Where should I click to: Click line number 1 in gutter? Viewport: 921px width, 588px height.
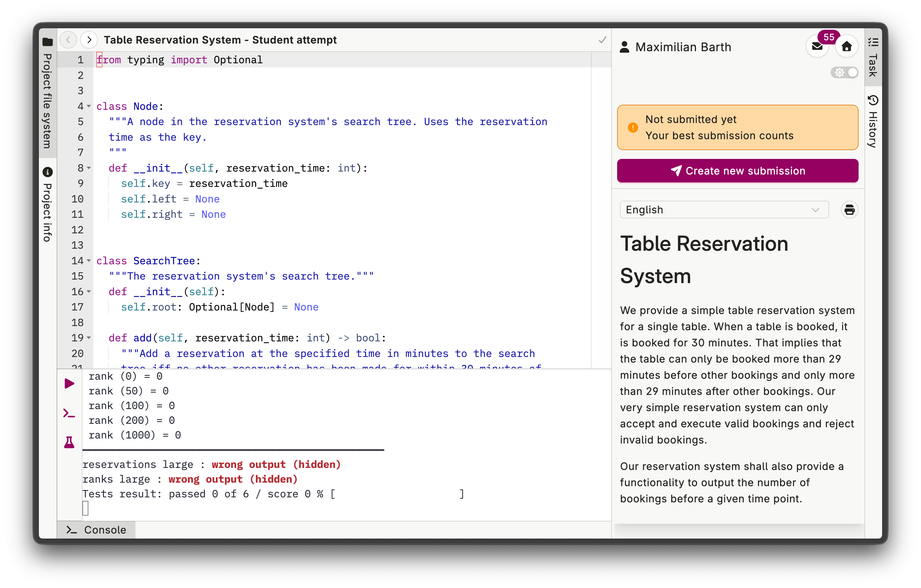click(x=80, y=60)
